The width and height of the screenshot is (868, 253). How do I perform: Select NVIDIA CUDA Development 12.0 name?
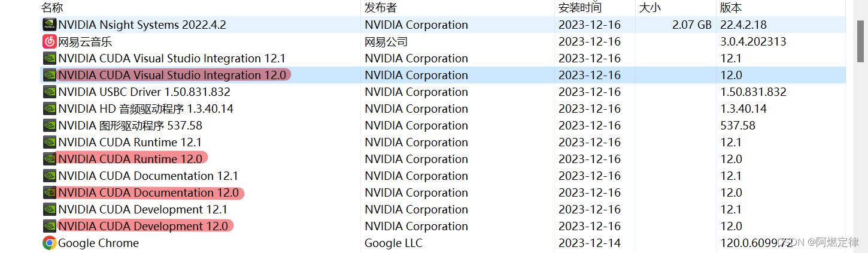point(143,226)
